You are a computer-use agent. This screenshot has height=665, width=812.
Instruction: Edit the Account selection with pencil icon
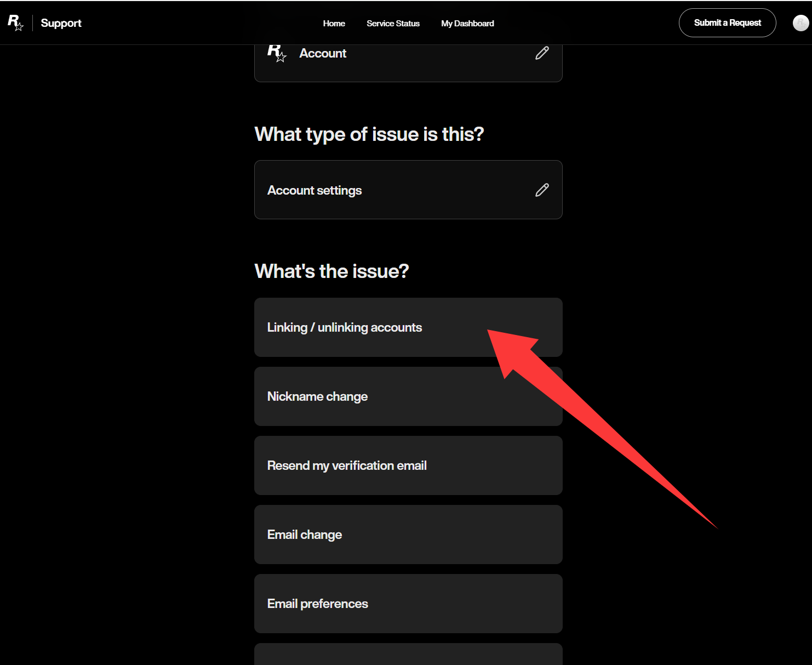pyautogui.click(x=542, y=53)
